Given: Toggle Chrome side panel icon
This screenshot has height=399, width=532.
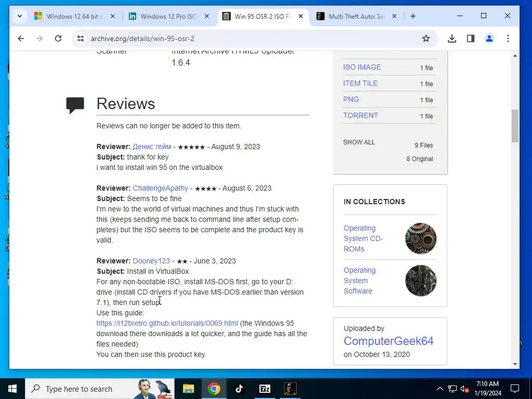Looking at the screenshot, I should click(471, 38).
